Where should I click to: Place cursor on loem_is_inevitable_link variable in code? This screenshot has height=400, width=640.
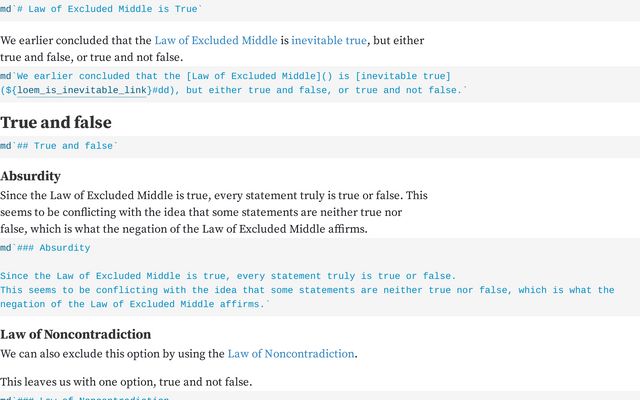point(82,90)
